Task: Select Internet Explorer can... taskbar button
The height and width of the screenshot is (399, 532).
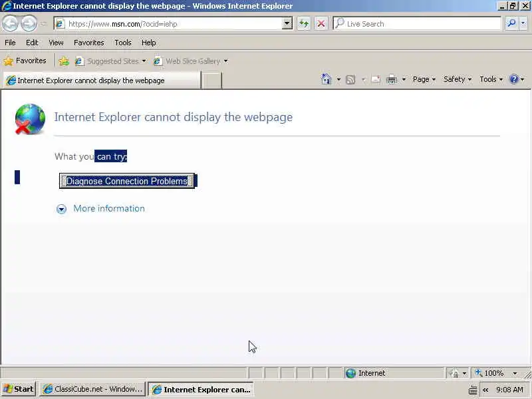Action: click(x=201, y=390)
